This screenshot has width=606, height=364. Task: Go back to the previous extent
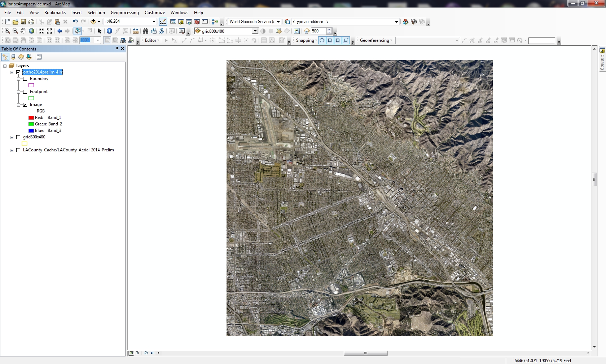(60, 31)
